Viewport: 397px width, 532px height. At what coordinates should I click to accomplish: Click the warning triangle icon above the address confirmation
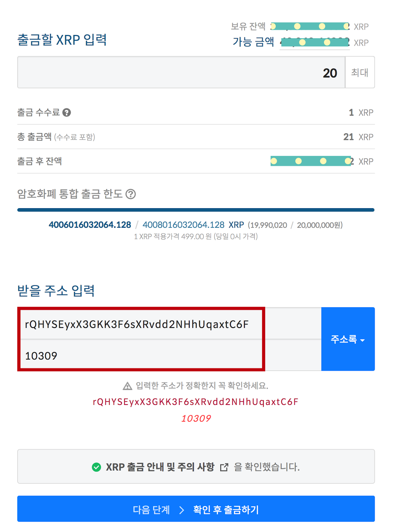[127, 386]
